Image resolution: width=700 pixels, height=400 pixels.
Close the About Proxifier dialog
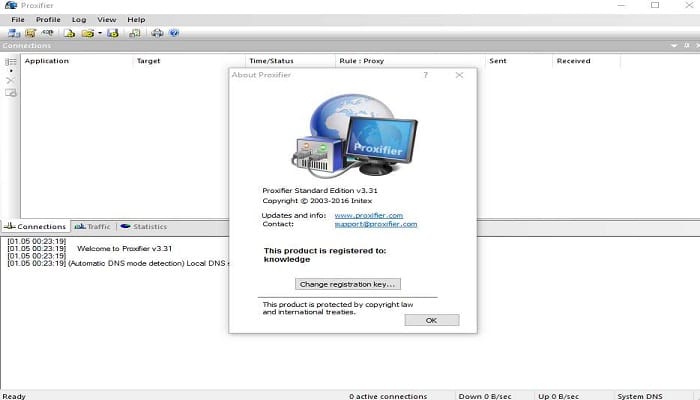[459, 75]
